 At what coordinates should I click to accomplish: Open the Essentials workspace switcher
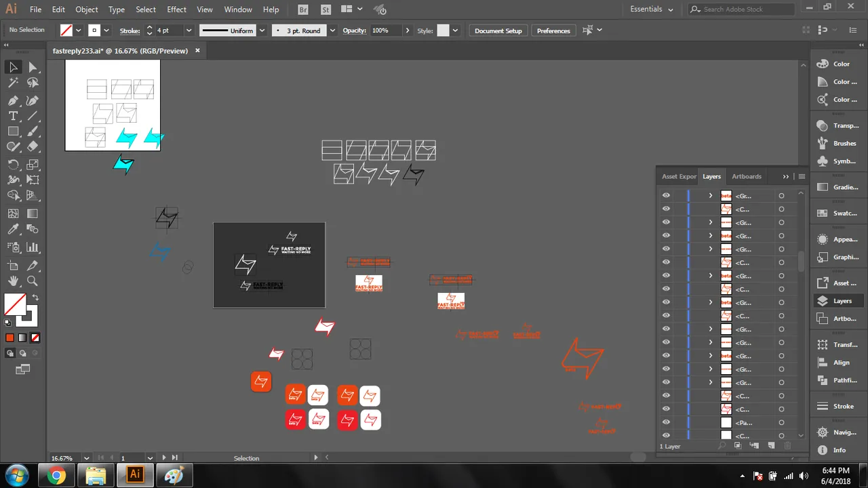tap(652, 9)
